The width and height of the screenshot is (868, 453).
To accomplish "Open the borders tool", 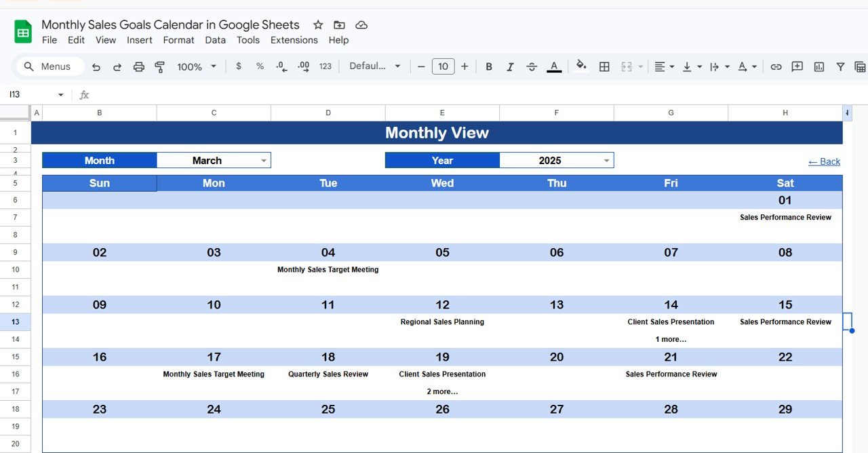I will click(x=604, y=66).
